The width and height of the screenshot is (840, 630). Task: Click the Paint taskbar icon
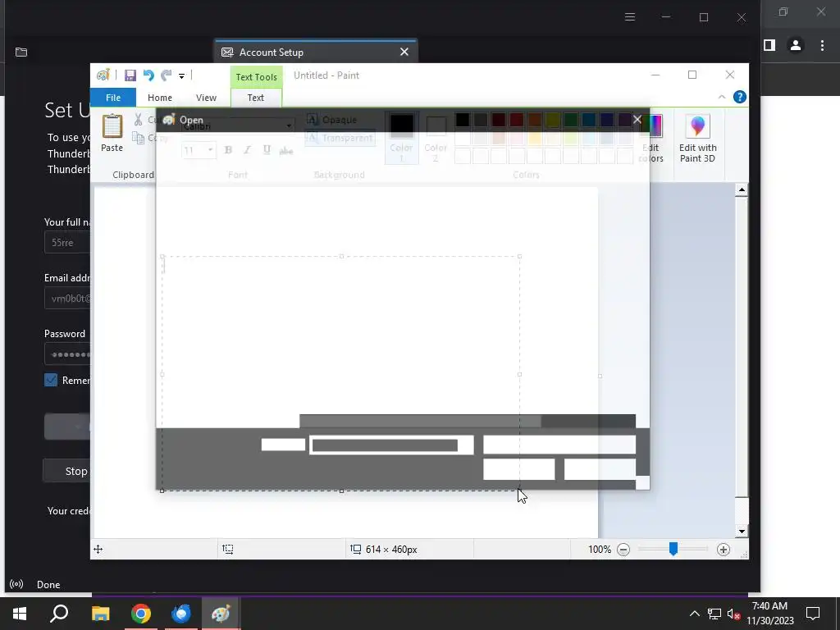coord(221,614)
